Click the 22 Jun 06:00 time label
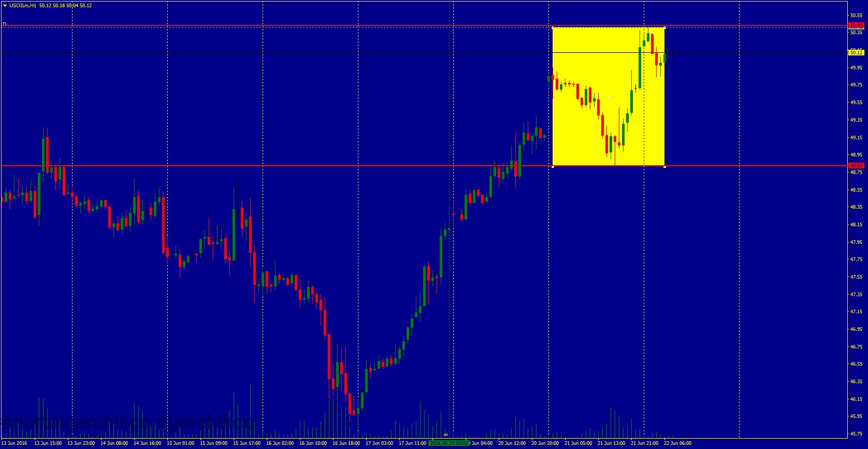 click(x=677, y=443)
